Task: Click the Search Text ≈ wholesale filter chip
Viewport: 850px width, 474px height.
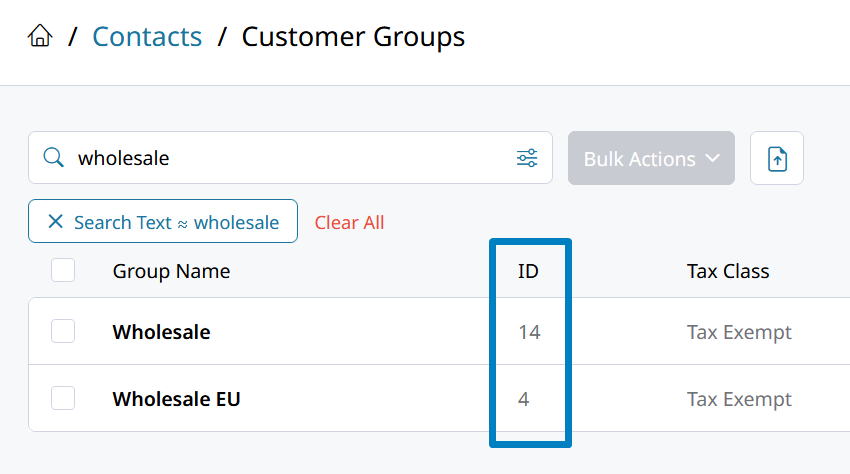Action: point(163,221)
